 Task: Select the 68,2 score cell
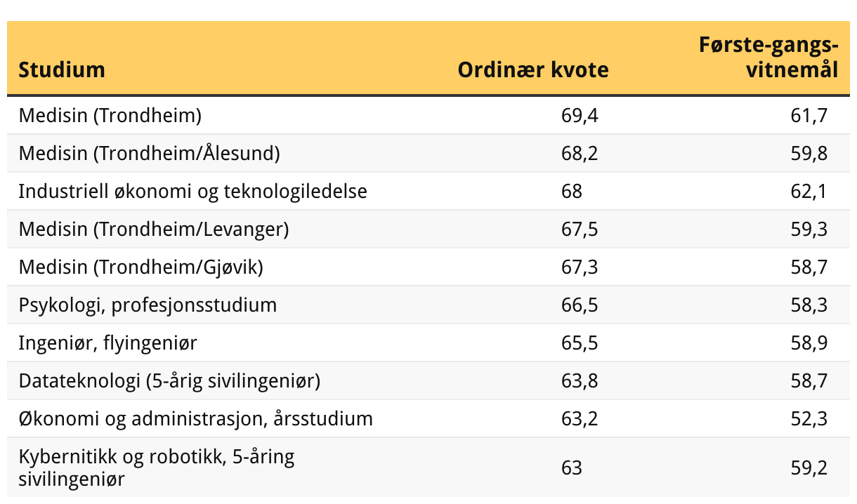tap(580, 153)
